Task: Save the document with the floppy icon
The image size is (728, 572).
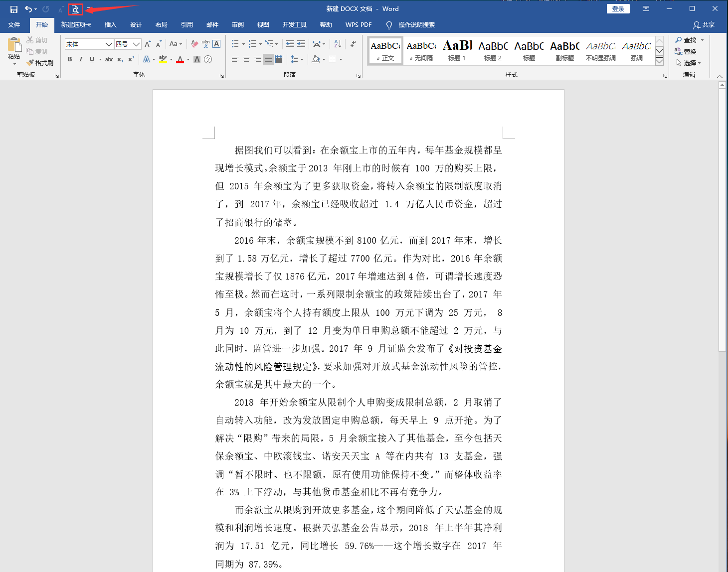Action: coord(13,9)
